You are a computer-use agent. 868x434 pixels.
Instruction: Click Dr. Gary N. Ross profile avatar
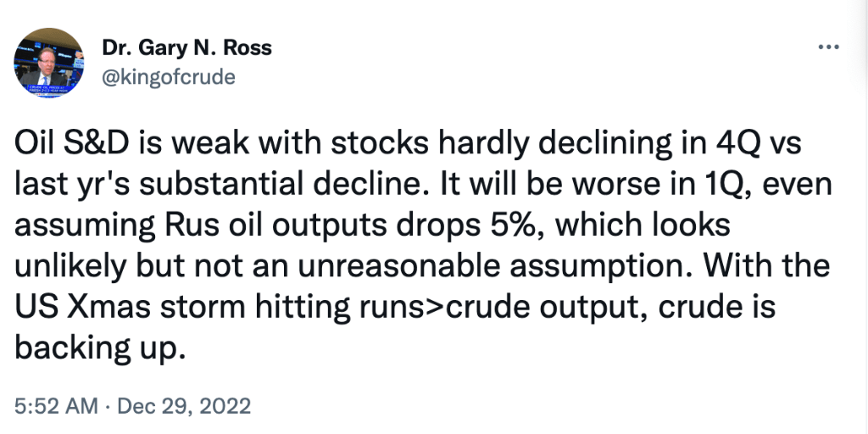coord(48,62)
